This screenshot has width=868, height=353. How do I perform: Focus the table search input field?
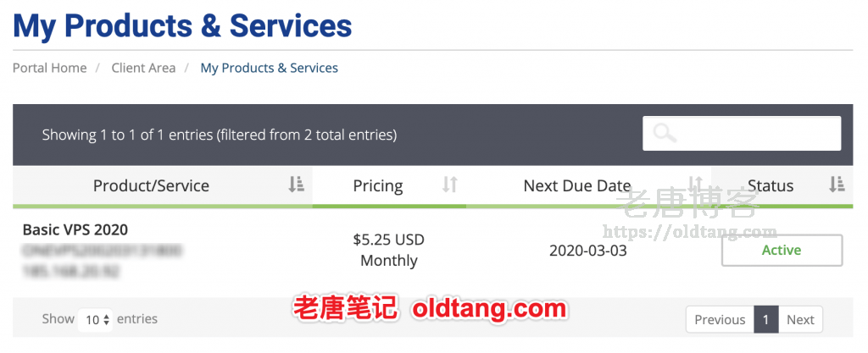tap(742, 133)
